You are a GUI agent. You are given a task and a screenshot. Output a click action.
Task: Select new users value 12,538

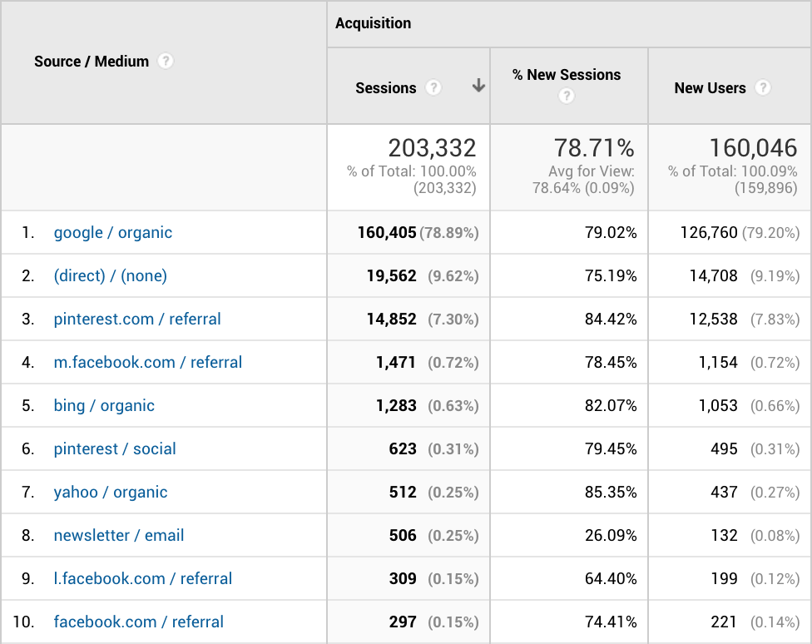[x=714, y=319]
